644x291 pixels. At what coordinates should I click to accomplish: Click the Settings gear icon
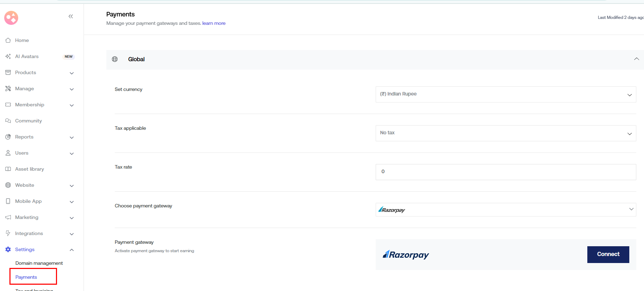tap(8, 250)
